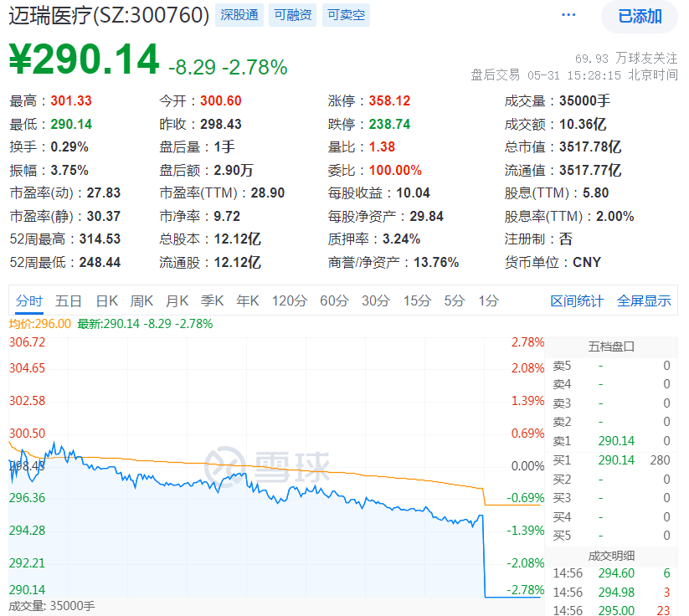Click the 市净率 value 9.72

click(227, 217)
